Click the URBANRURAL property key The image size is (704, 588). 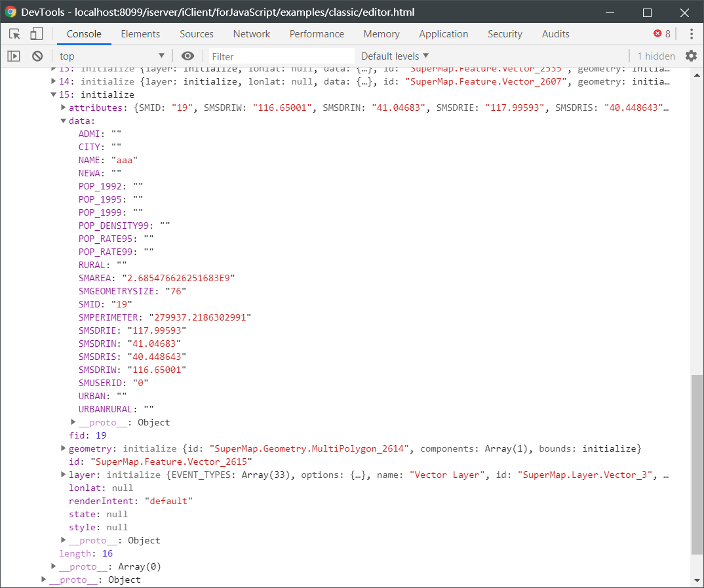(x=106, y=409)
